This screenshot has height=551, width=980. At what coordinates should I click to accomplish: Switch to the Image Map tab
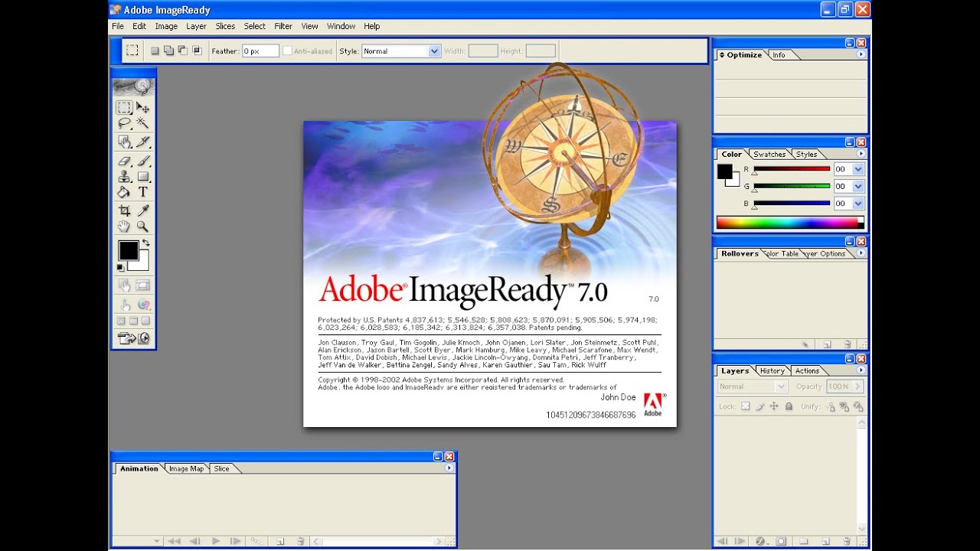tap(186, 468)
